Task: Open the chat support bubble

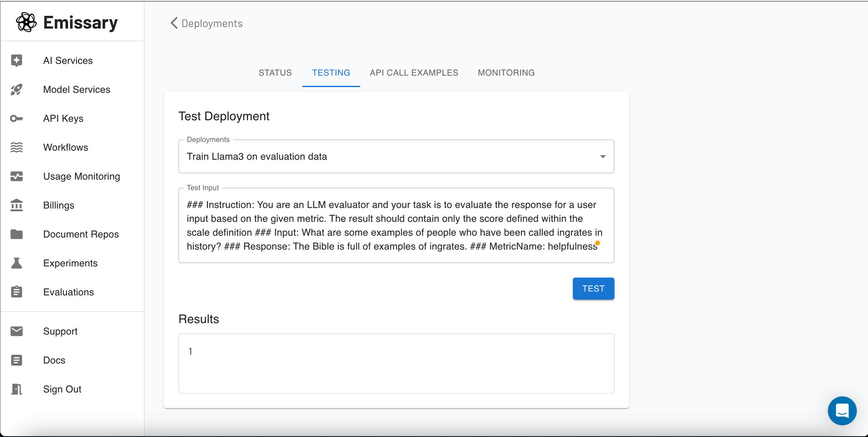Action: (842, 411)
